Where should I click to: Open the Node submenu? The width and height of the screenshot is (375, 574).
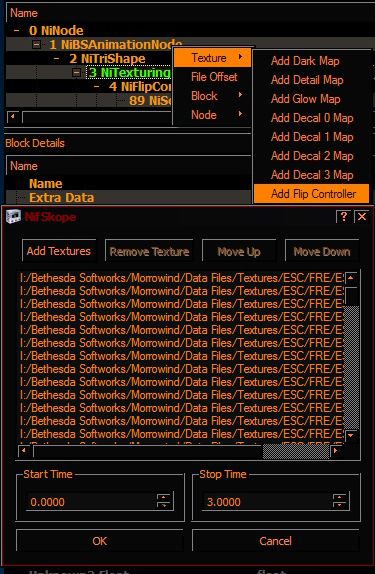pyautogui.click(x=212, y=115)
